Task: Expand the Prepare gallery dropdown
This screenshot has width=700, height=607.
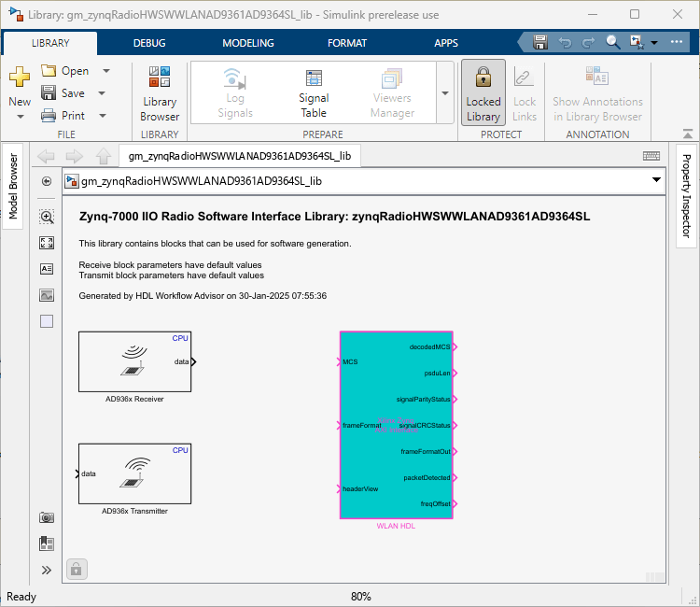Action: pos(445,92)
